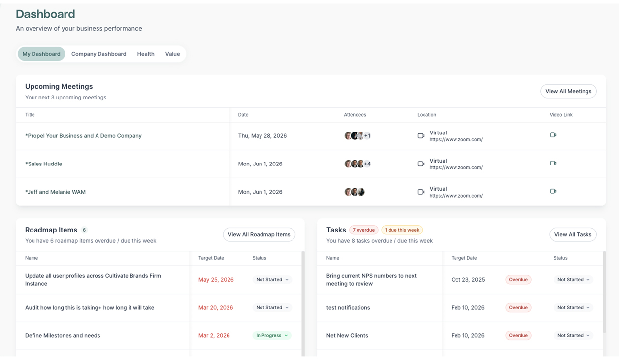This screenshot has width=619, height=364.
Task: Click the 7 overdue badge
Action: click(364, 230)
